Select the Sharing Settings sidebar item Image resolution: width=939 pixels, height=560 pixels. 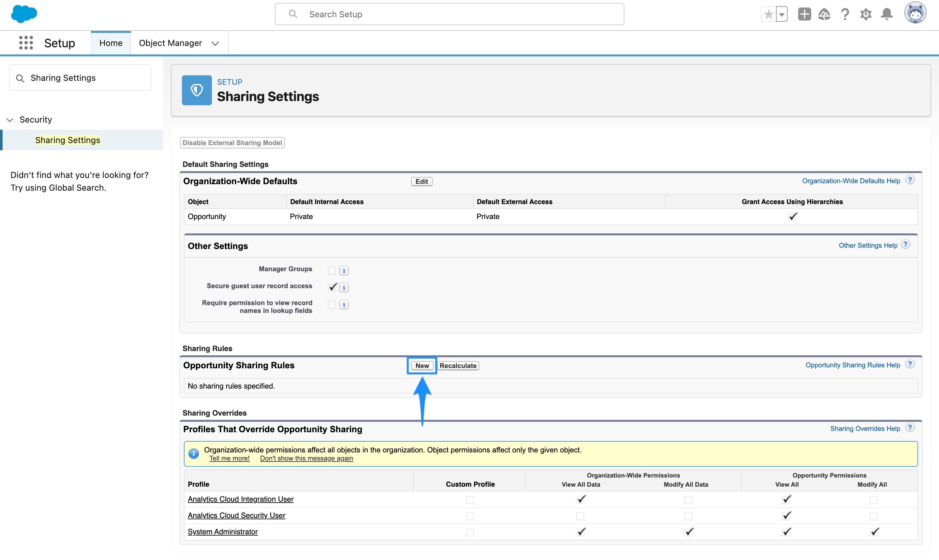67,140
